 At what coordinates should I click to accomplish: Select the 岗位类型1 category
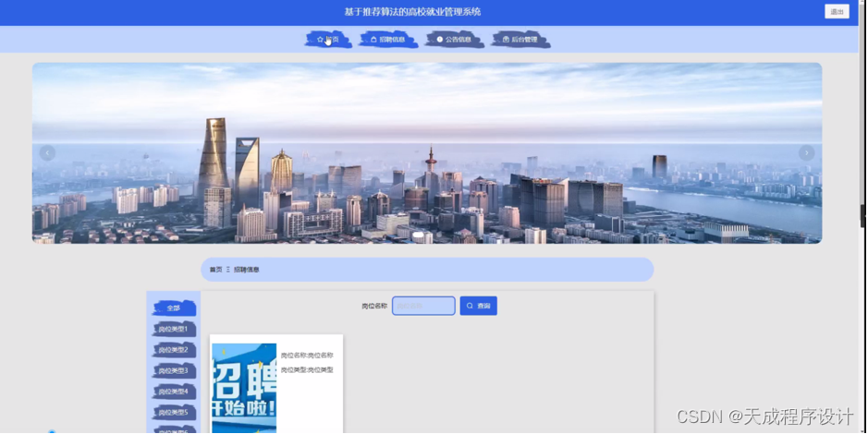tap(174, 329)
